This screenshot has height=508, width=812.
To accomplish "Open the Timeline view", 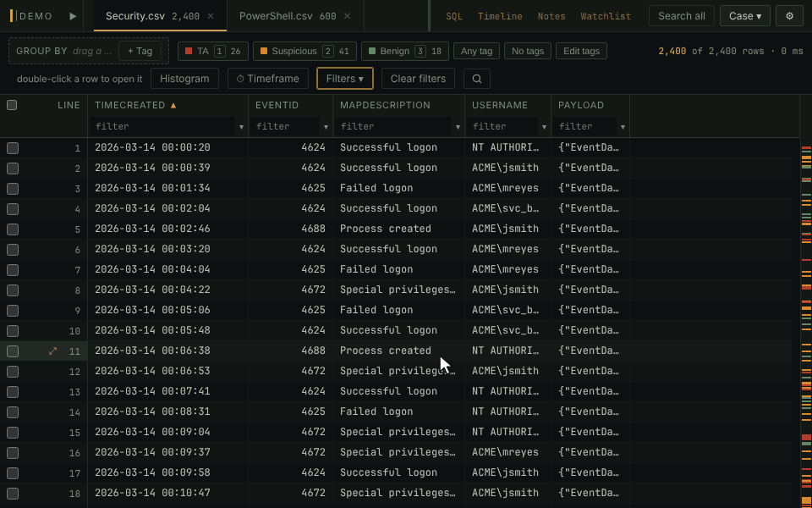I will pyautogui.click(x=500, y=16).
